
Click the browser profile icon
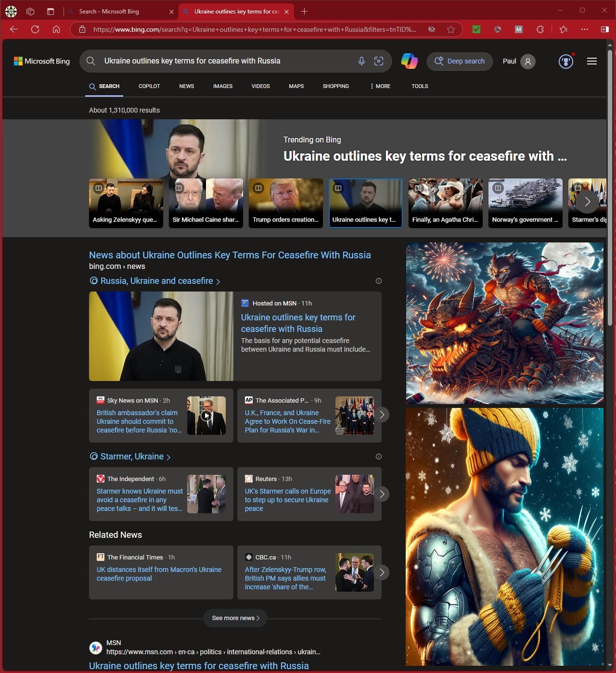coord(11,11)
